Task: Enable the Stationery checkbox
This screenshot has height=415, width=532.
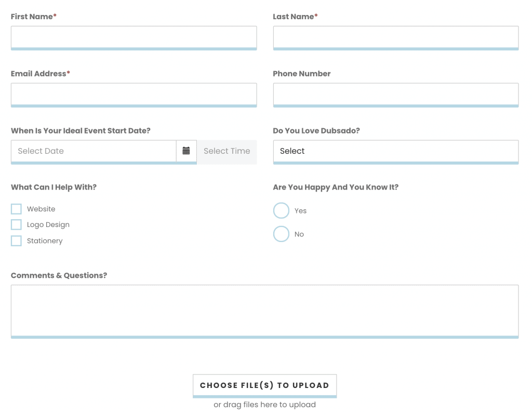Action: (16, 241)
